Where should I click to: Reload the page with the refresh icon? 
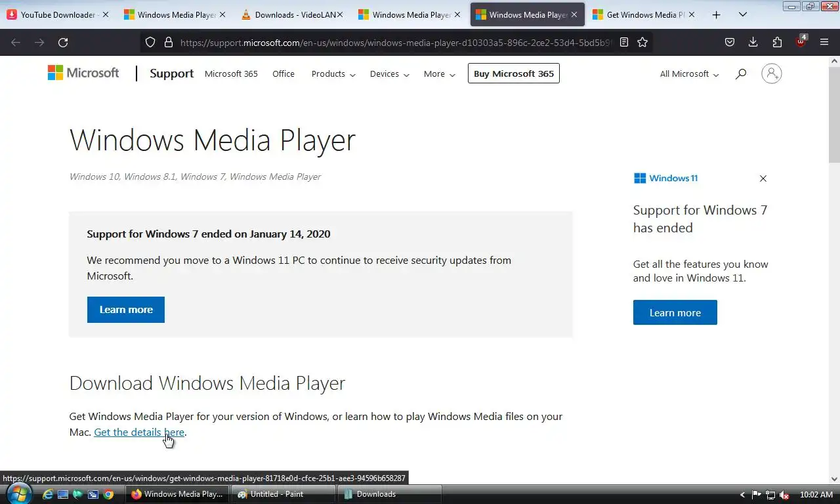[x=63, y=42]
